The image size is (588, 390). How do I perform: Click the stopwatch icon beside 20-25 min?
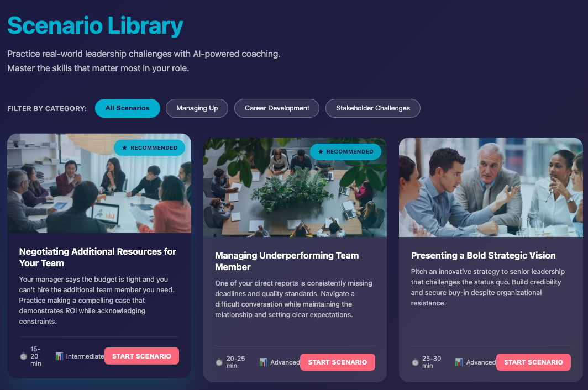219,362
